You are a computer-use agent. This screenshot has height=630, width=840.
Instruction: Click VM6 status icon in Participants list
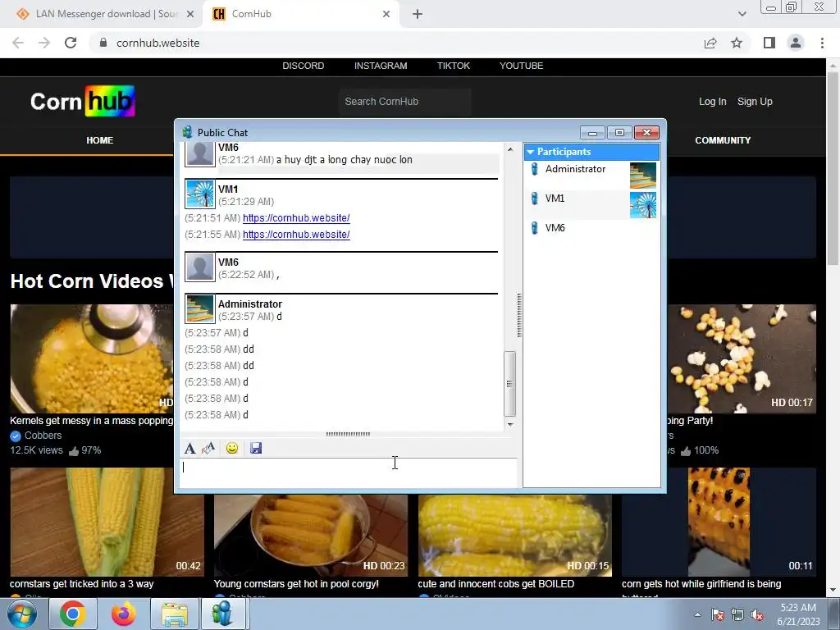click(x=534, y=228)
